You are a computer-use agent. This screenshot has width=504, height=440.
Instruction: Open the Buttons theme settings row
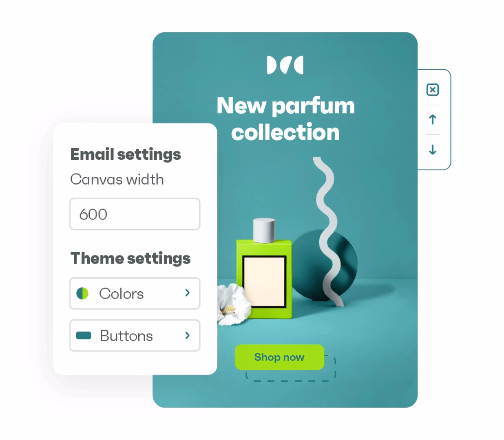point(135,335)
